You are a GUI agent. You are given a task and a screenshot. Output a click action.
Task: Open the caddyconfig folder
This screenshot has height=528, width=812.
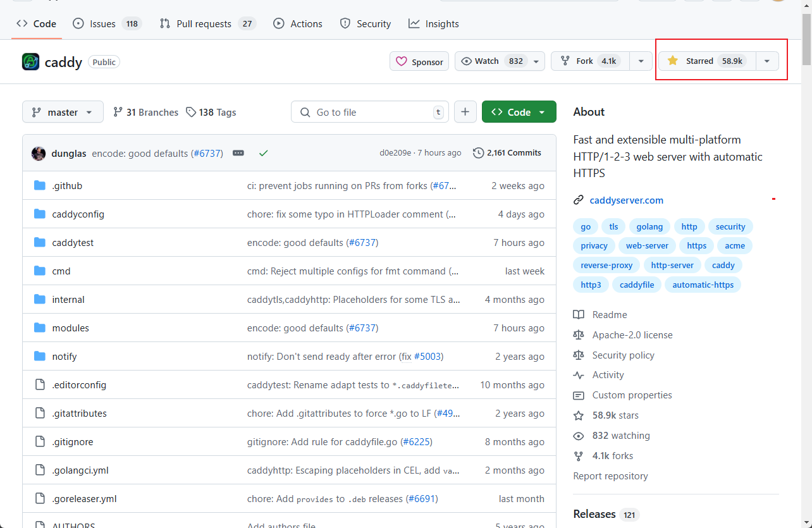click(78, 214)
